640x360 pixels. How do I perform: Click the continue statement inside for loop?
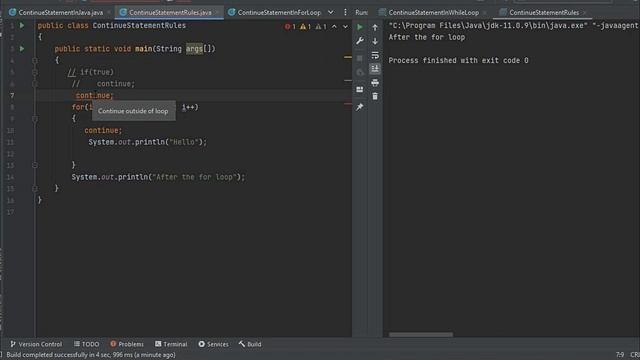(103, 130)
